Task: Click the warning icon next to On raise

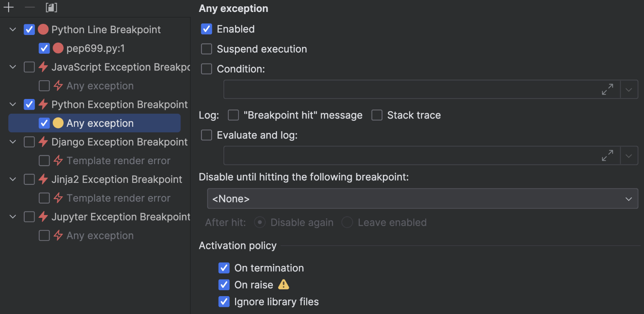Action: (x=283, y=285)
